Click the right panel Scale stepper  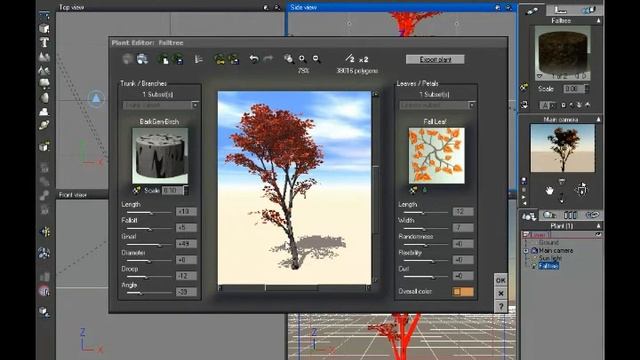[587, 88]
